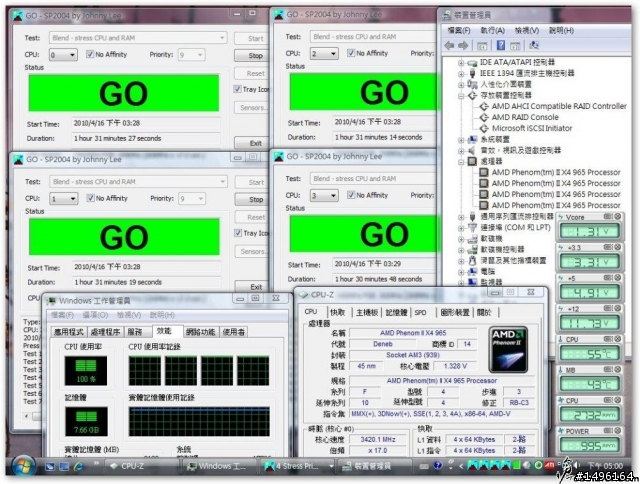The image size is (640, 484).
Task: Open CPU dropdown showing 0
Action: coord(63,55)
